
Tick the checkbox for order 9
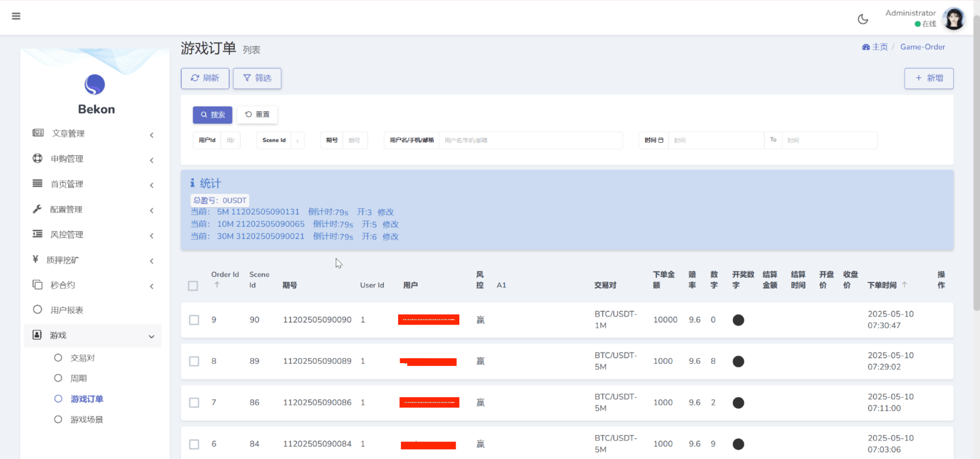194,320
